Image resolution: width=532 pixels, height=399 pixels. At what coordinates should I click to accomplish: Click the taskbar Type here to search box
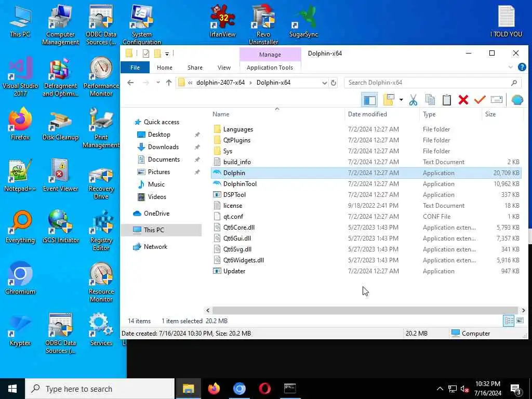click(100, 389)
